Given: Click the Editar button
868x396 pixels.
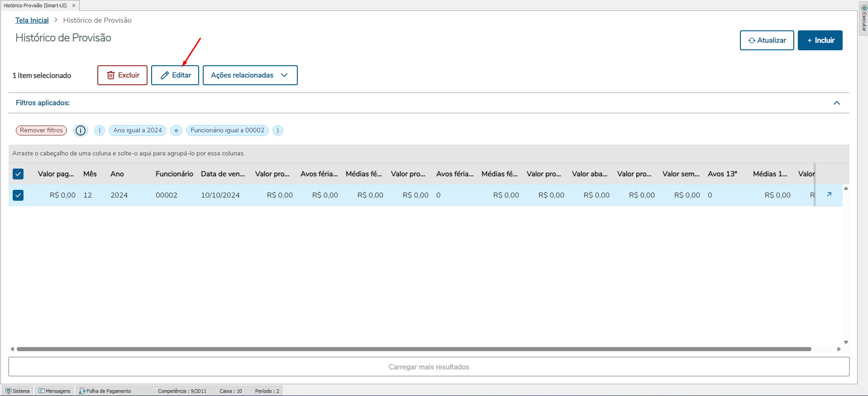Looking at the screenshot, I should point(175,75).
